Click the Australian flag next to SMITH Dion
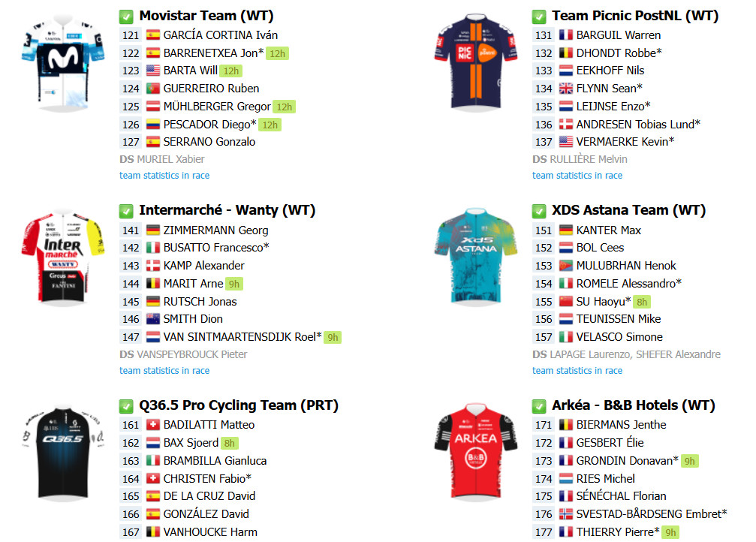This screenshot has height=542, width=756. point(153,319)
